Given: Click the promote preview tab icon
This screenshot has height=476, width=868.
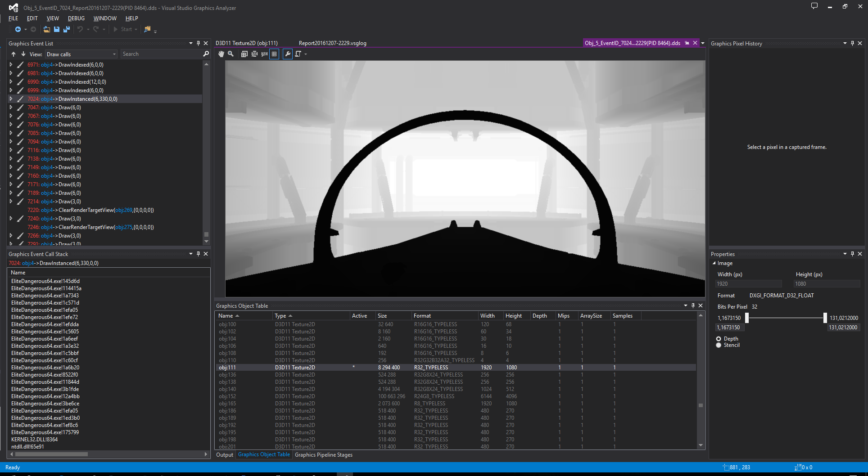Looking at the screenshot, I should point(687,43).
